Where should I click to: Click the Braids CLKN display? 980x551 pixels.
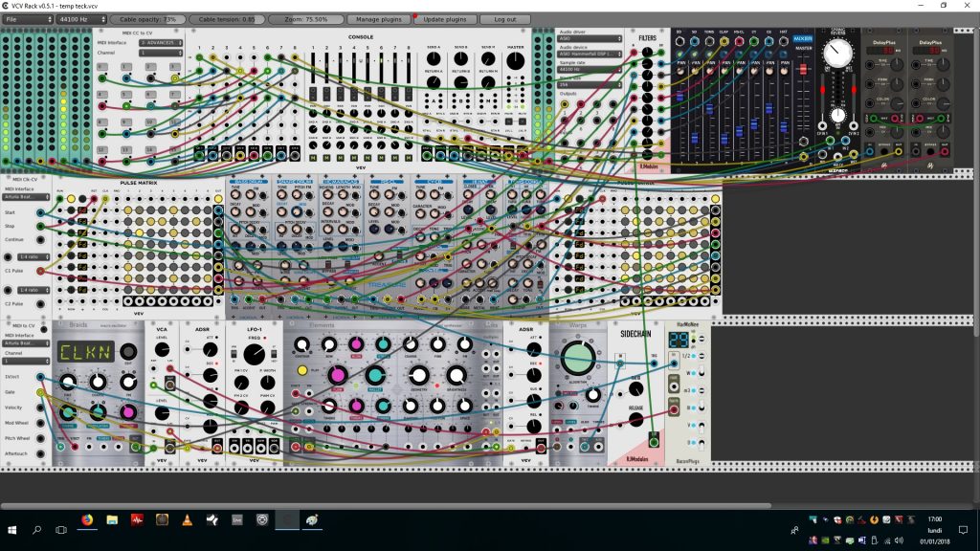tap(86, 352)
